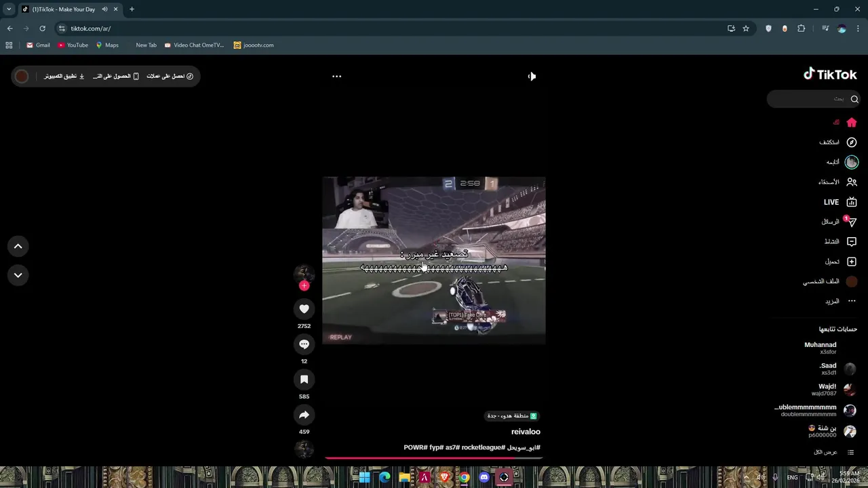This screenshot has height=488, width=868.
Task: Open the Chrome profile avatar menu
Action: pos(842,28)
